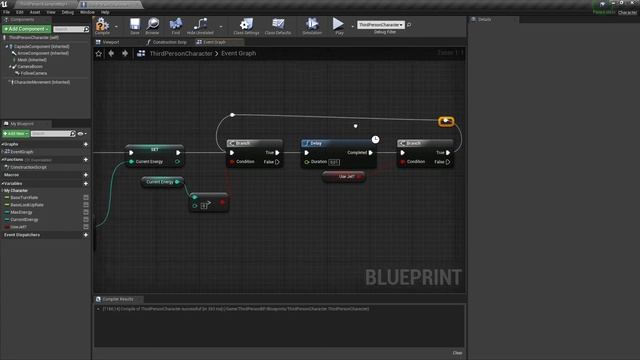Open Compile options dropdown arrow
Screen dimensions: 640x360
116,27
